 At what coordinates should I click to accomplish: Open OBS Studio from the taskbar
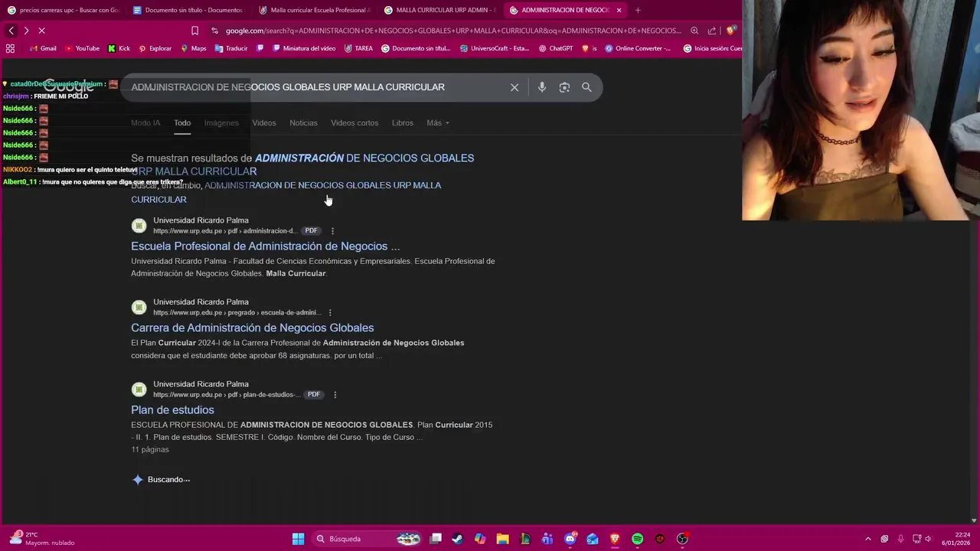[682, 539]
